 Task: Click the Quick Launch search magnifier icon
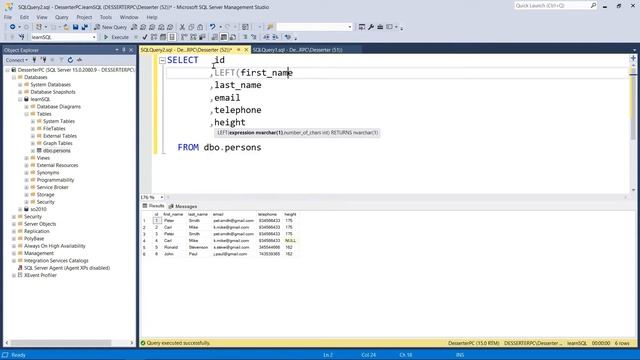(x=593, y=5)
